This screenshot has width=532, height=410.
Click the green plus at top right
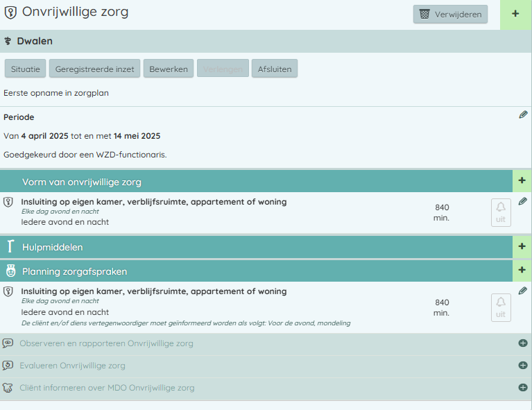tap(515, 14)
